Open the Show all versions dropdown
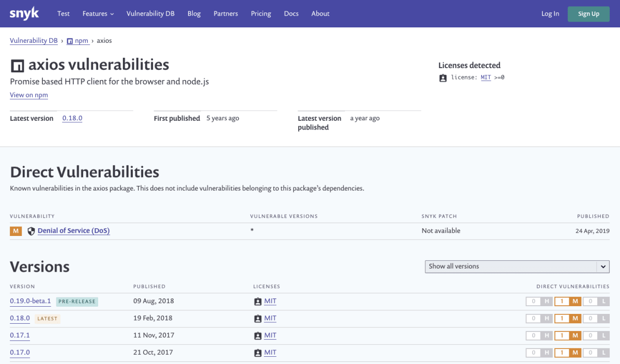The width and height of the screenshot is (620, 364). pyautogui.click(x=517, y=266)
